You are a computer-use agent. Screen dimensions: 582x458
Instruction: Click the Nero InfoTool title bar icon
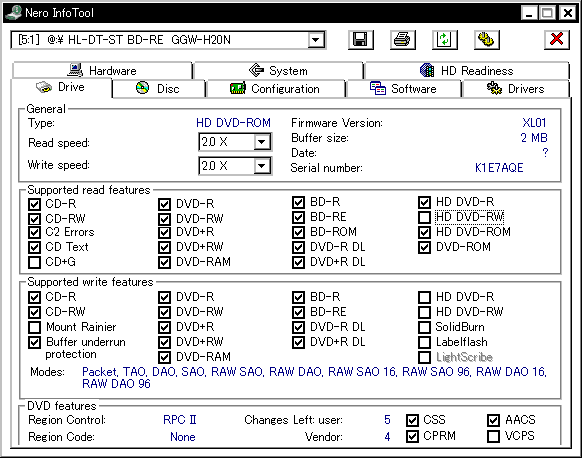(13, 13)
